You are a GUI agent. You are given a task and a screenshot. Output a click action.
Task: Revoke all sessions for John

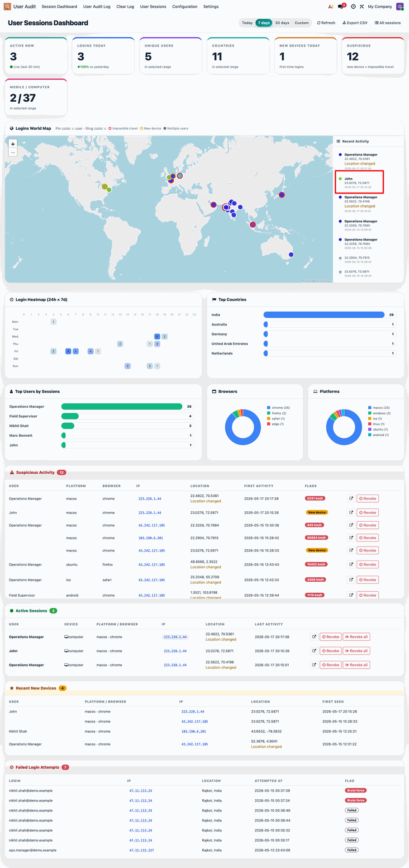(x=357, y=651)
